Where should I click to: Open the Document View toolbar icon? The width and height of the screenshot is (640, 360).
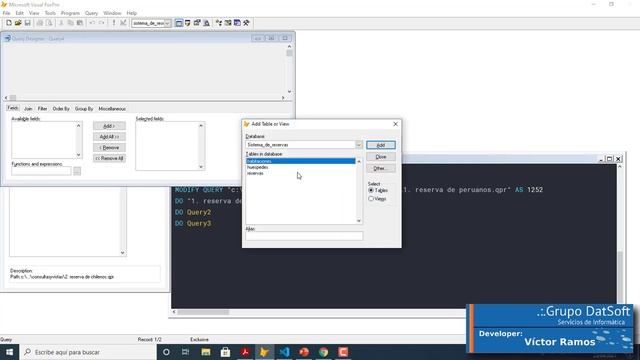click(x=207, y=23)
